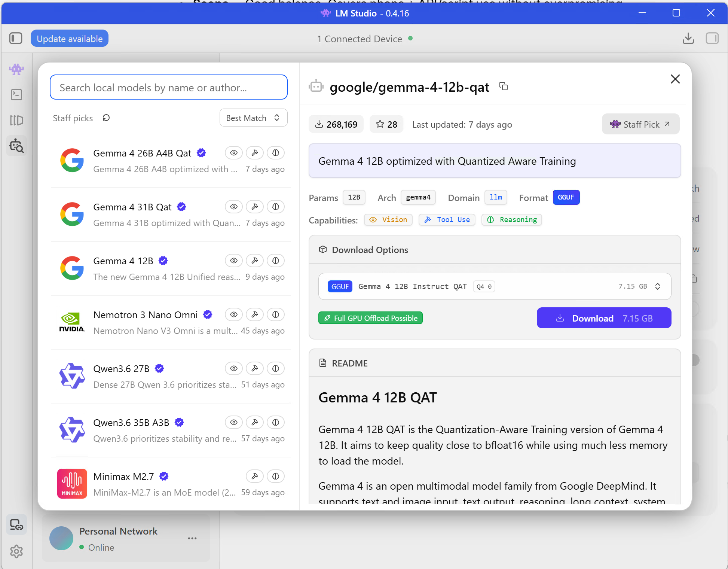Click the Full GPU Offload Possible badge
The image size is (728, 569).
coord(370,318)
